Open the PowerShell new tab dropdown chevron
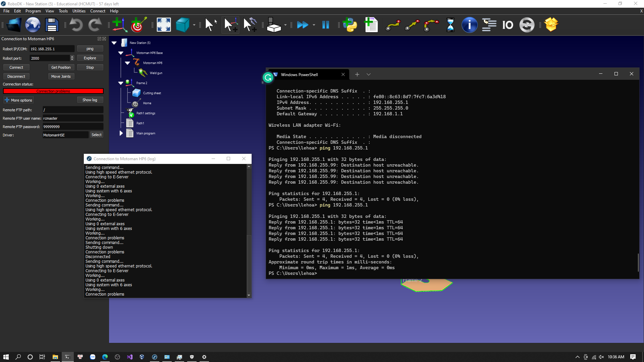The height and width of the screenshot is (362, 644). tap(368, 74)
